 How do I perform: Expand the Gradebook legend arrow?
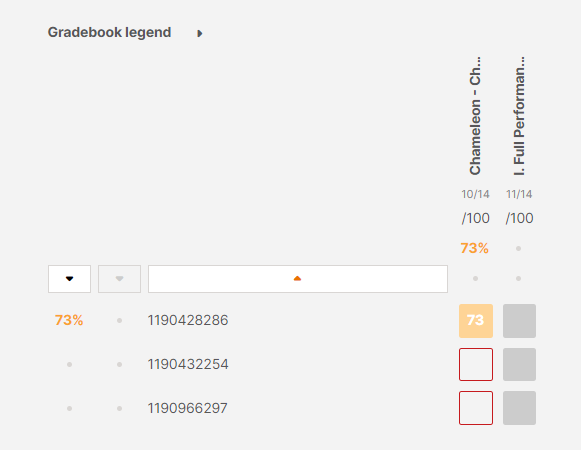pyautogui.click(x=200, y=33)
